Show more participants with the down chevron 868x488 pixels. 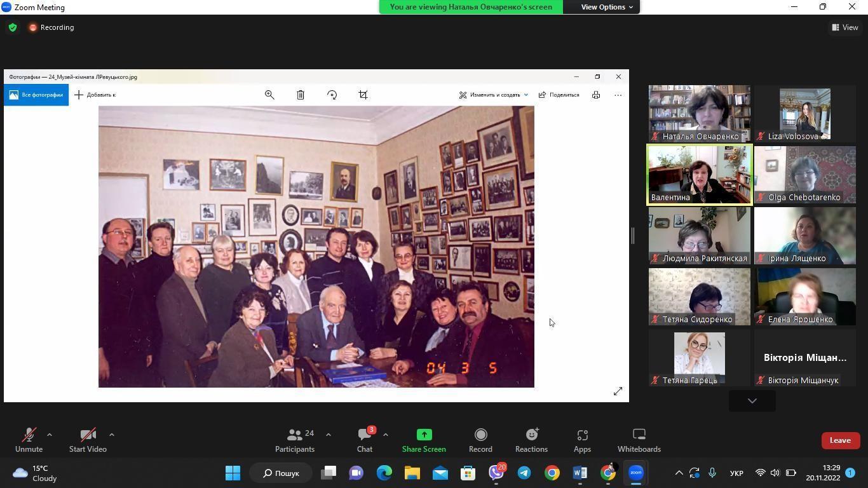point(752,401)
